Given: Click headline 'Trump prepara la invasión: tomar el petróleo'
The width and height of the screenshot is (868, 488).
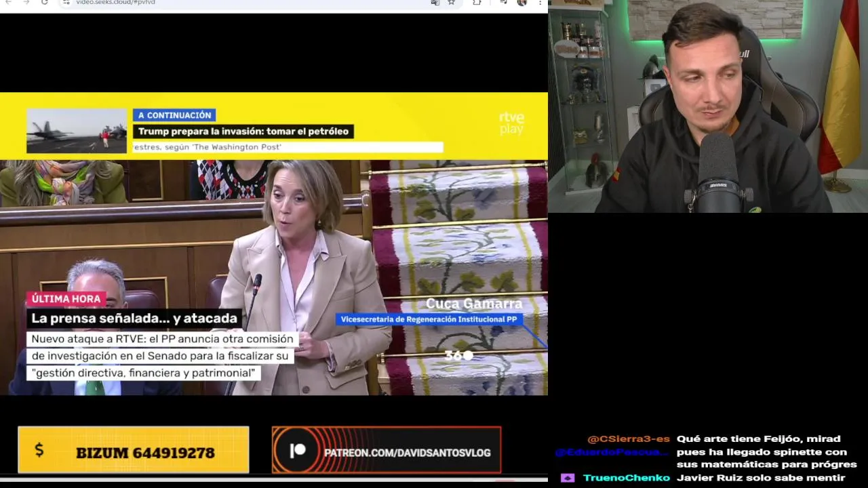Looking at the screenshot, I should pyautogui.click(x=243, y=131).
